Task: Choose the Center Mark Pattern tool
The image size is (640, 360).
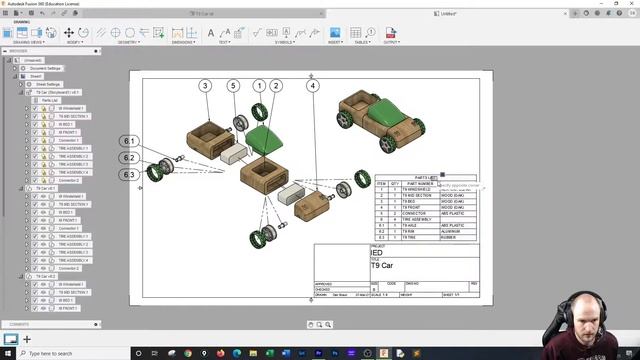Action: (130, 33)
